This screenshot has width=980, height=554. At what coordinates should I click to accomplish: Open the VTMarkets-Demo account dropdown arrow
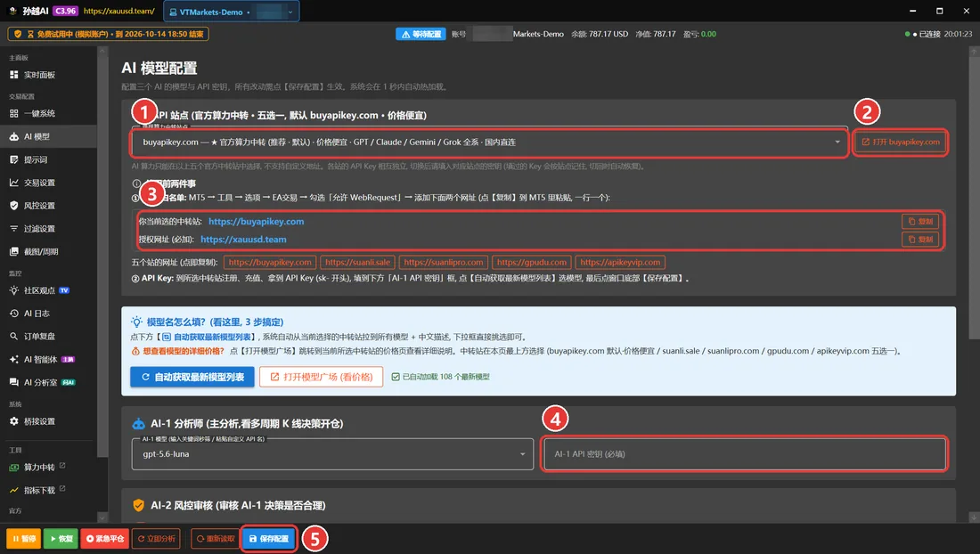pos(290,12)
